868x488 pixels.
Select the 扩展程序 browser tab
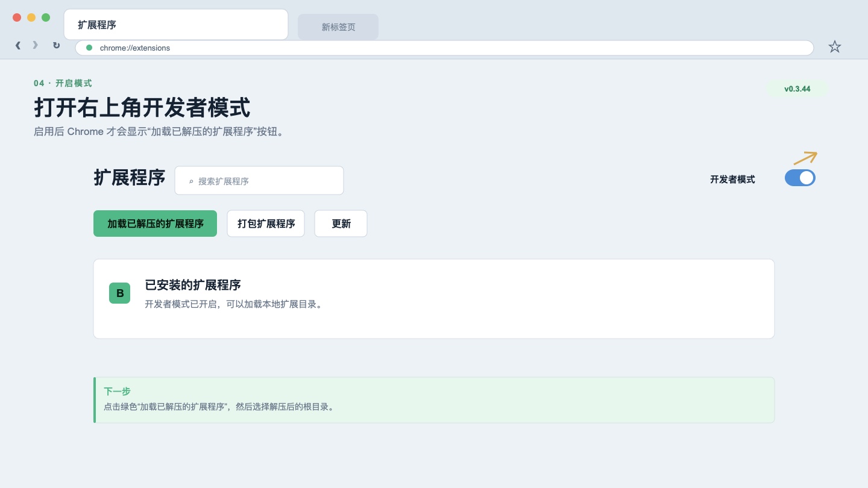[176, 25]
